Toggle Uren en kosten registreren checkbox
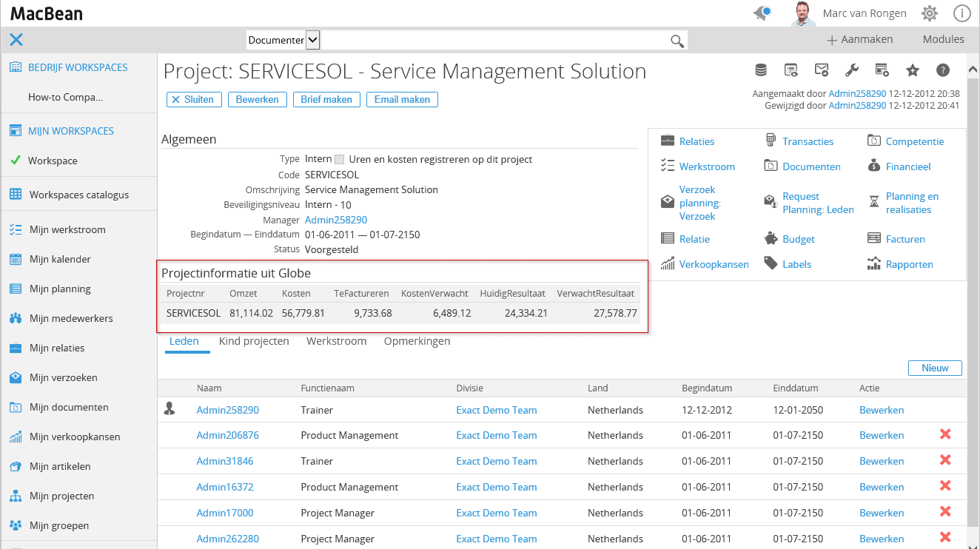This screenshot has height=549, width=980. 340,159
